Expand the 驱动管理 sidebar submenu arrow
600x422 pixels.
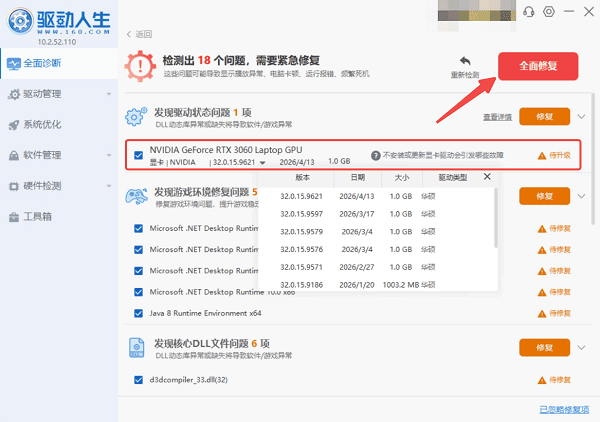(109, 94)
